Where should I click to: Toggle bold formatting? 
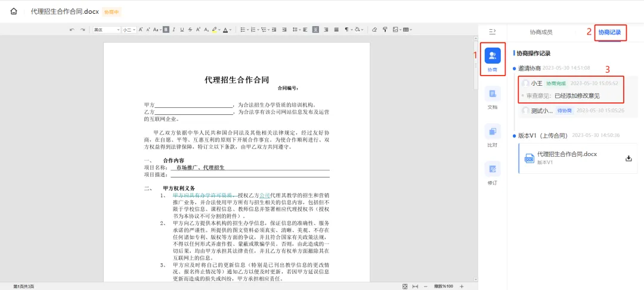pos(166,30)
